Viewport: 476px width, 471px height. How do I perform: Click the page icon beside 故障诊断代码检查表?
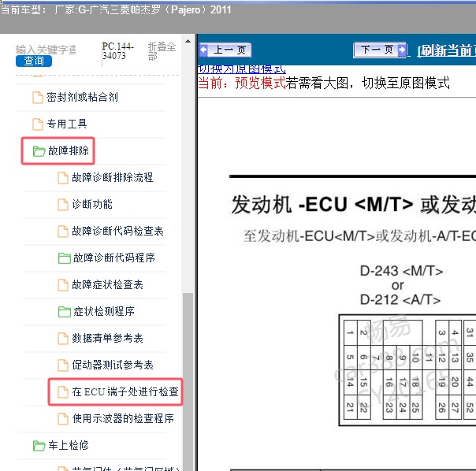click(63, 232)
